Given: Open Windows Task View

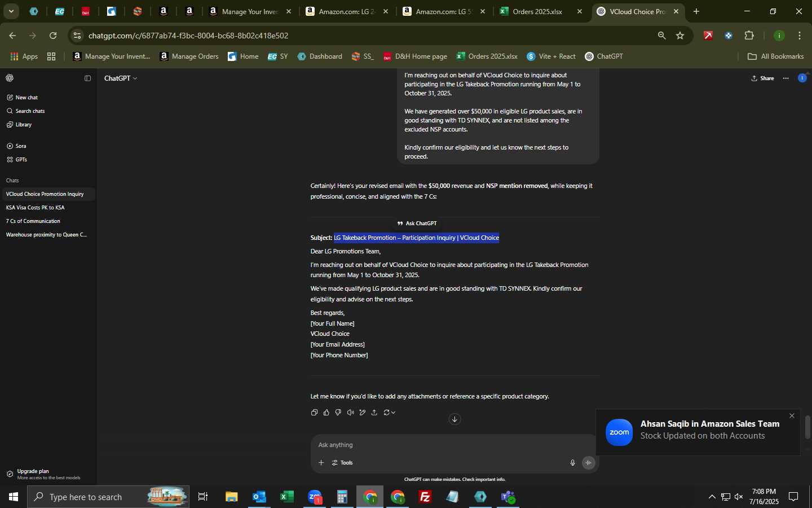Looking at the screenshot, I should pos(203,497).
